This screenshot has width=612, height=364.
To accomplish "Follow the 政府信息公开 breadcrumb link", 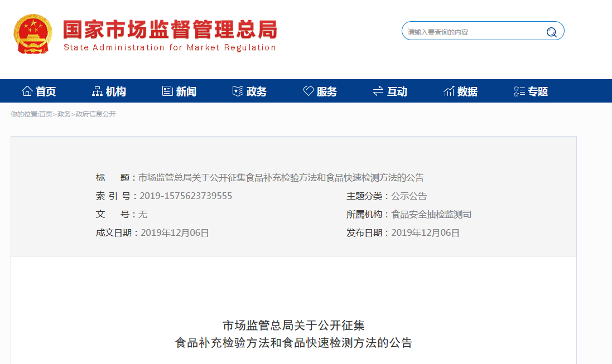I will [95, 114].
